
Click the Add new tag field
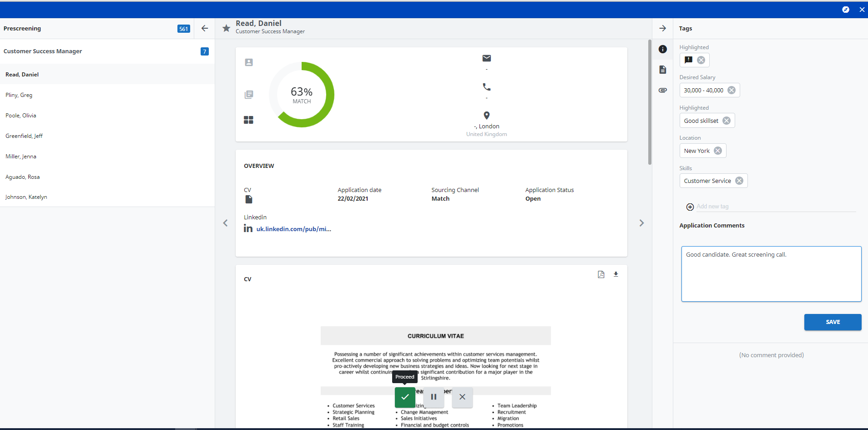pos(776,207)
